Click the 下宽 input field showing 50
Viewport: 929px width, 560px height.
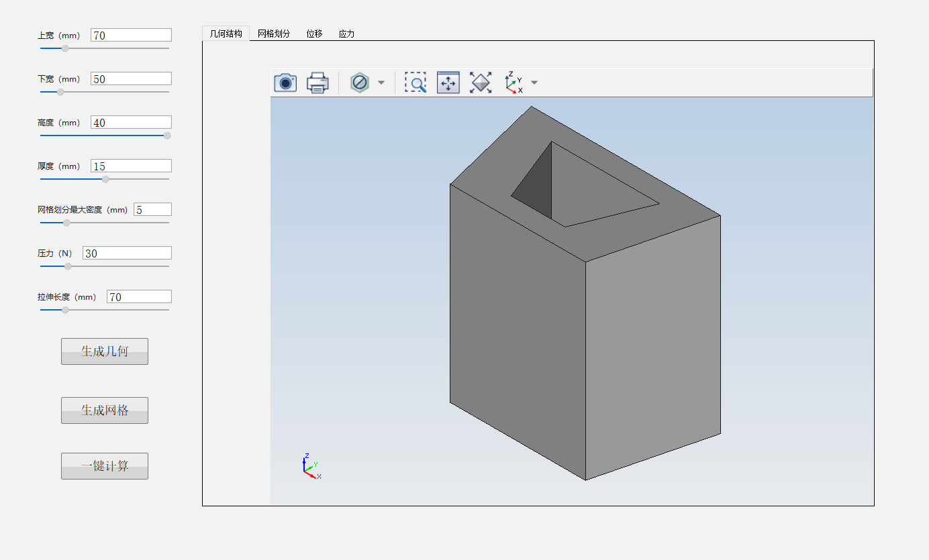132,78
